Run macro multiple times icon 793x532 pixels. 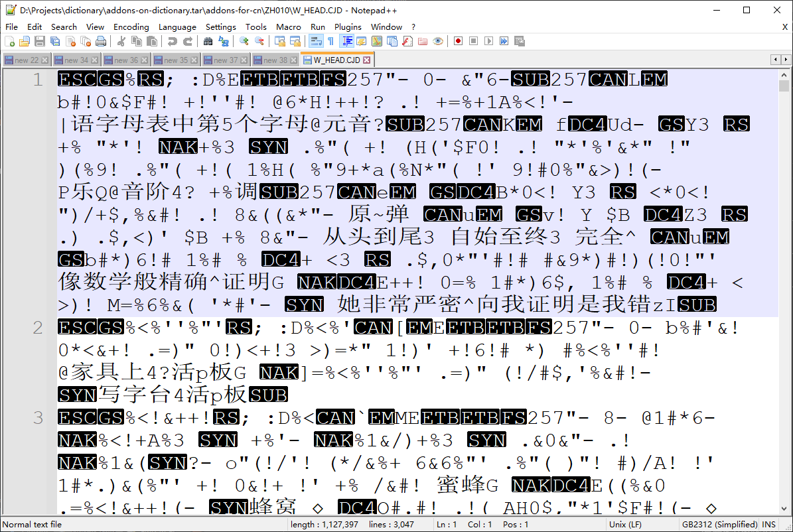504,41
